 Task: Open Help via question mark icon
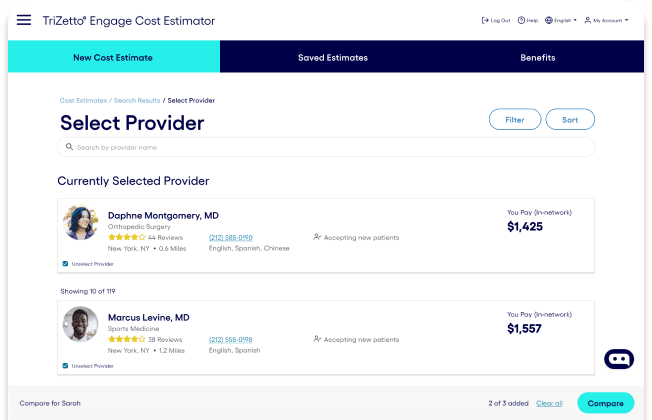pos(521,20)
